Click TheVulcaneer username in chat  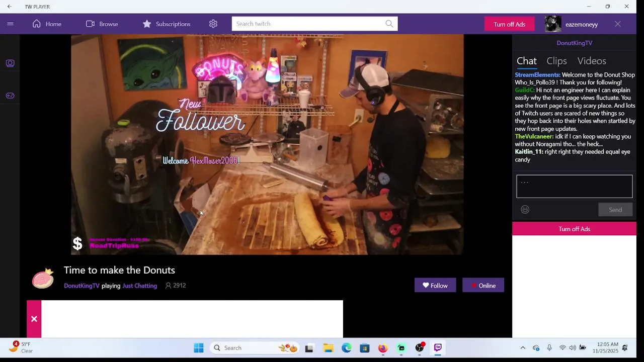point(534,137)
